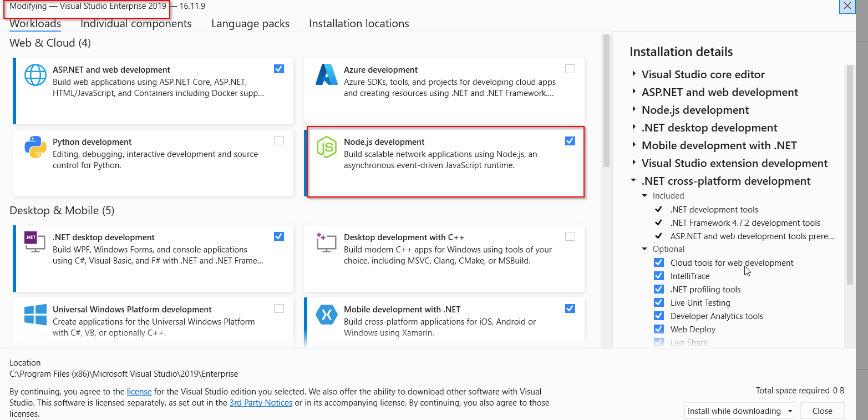Check Universal Windows Platform development box
The width and height of the screenshot is (868, 420).
[279, 308]
